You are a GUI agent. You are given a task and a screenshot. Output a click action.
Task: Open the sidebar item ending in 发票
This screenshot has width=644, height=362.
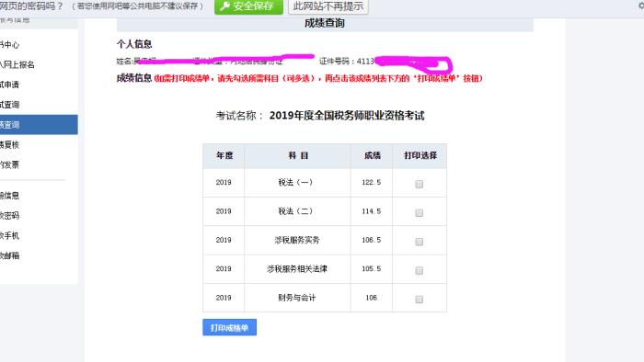coord(10,164)
